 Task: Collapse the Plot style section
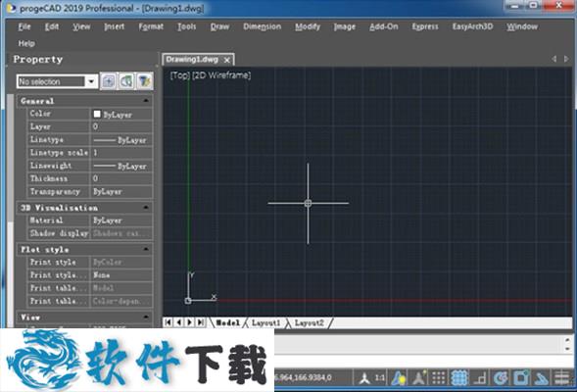pyautogui.click(x=146, y=250)
